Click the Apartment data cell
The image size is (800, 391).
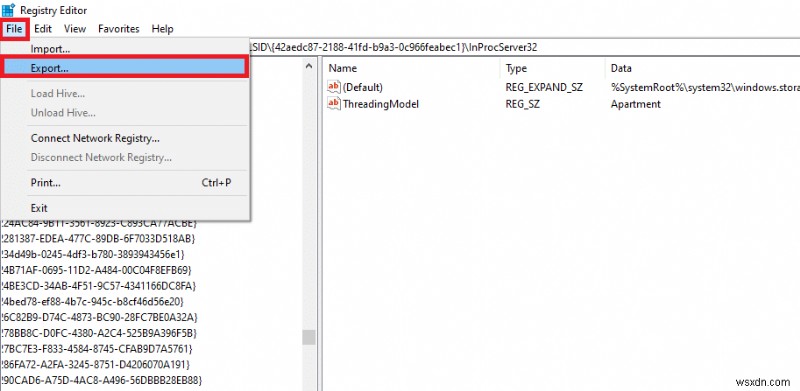tap(635, 104)
